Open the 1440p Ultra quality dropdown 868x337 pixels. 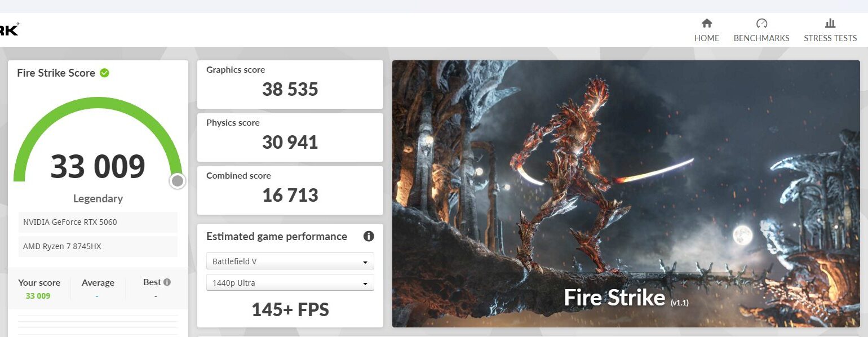[290, 282]
